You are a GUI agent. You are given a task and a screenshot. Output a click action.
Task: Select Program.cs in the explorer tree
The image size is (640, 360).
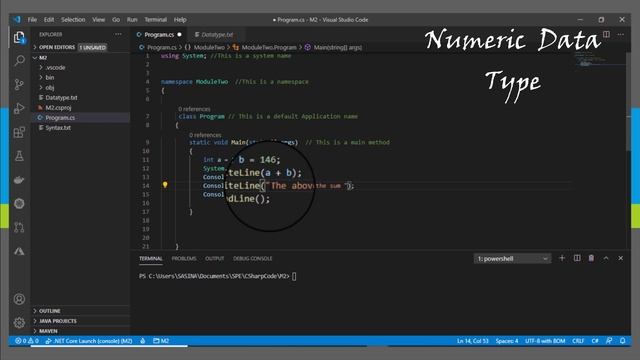click(x=60, y=118)
